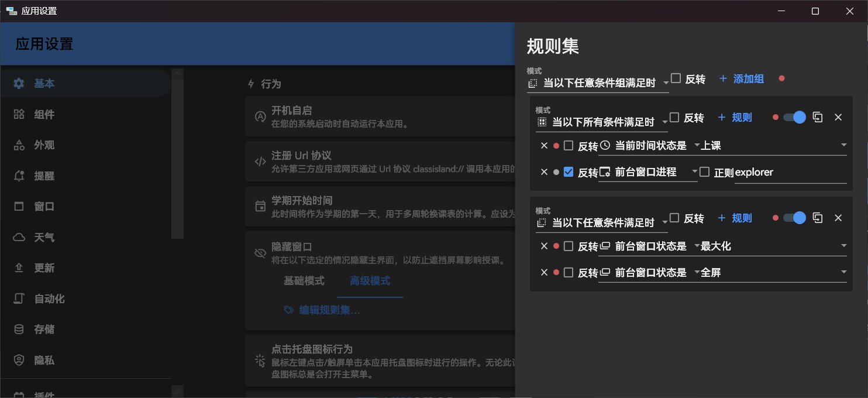Click the 隐藏窗口 crossed-eye icon
868x398 pixels.
coord(260,253)
